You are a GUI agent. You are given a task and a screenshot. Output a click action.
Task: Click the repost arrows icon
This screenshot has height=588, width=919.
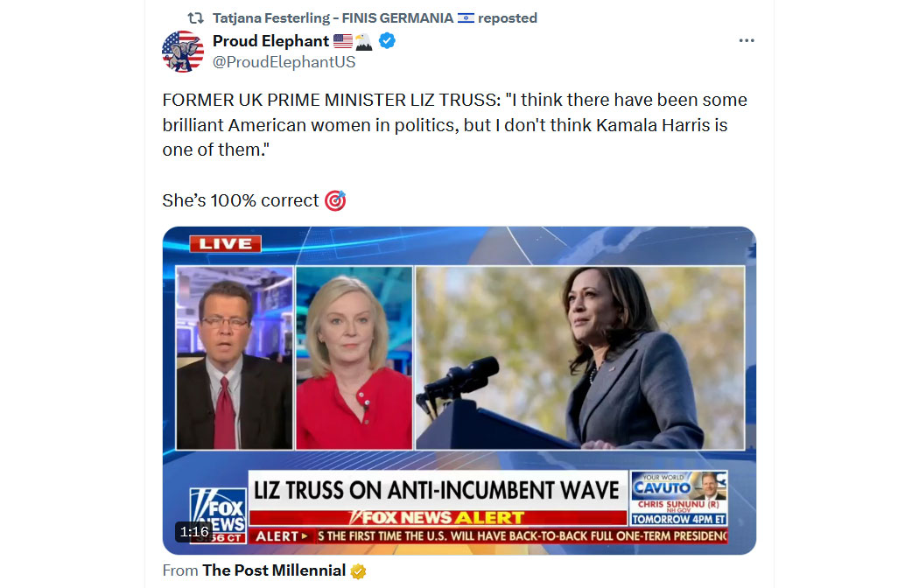(195, 18)
